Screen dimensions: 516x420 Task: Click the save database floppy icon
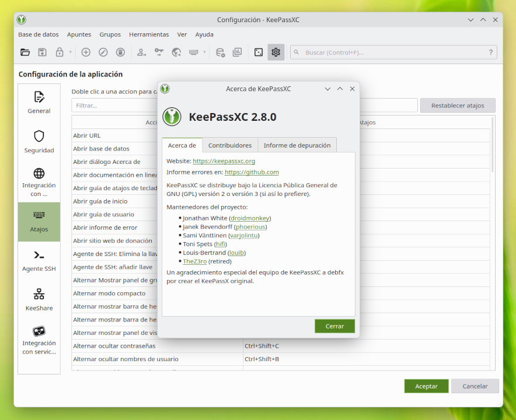point(42,52)
